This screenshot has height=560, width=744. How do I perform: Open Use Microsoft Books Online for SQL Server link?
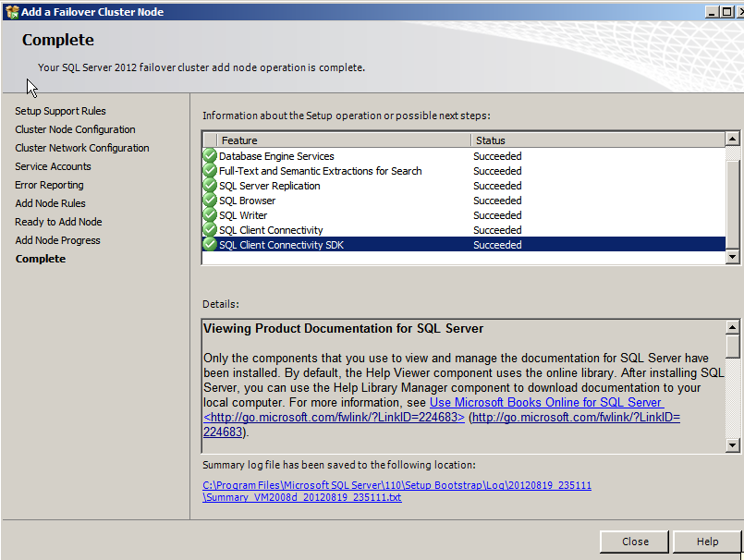point(546,402)
